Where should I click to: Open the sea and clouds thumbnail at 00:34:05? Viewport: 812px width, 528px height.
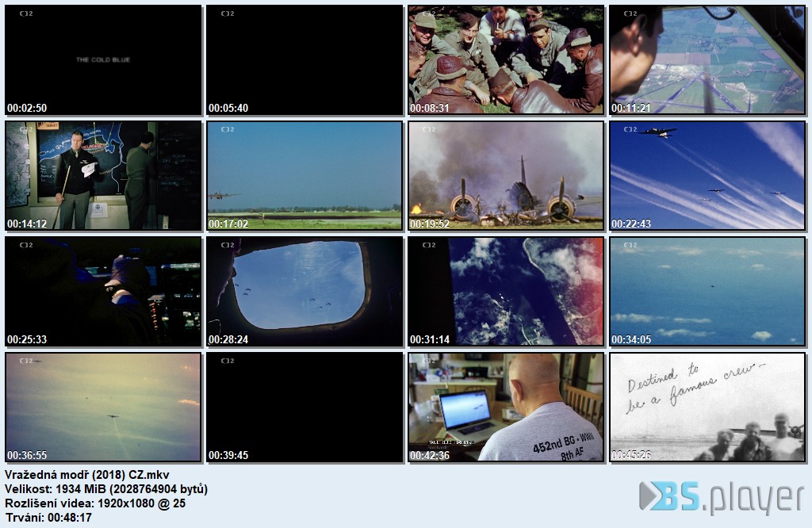pyautogui.click(x=707, y=292)
